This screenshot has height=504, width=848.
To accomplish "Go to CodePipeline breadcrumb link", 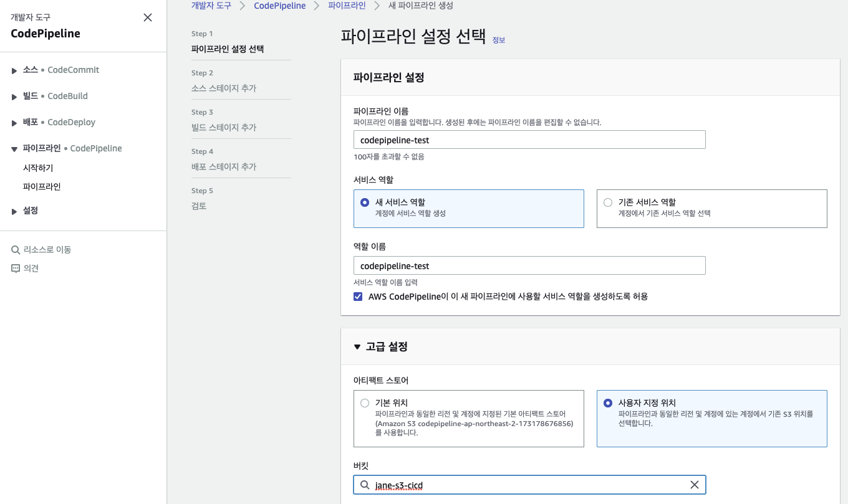I will click(280, 5).
